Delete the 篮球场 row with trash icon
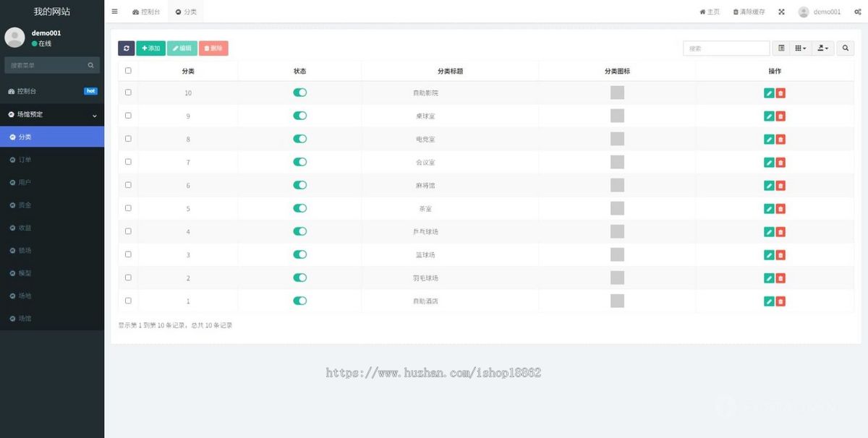The height and width of the screenshot is (438, 868). point(780,255)
